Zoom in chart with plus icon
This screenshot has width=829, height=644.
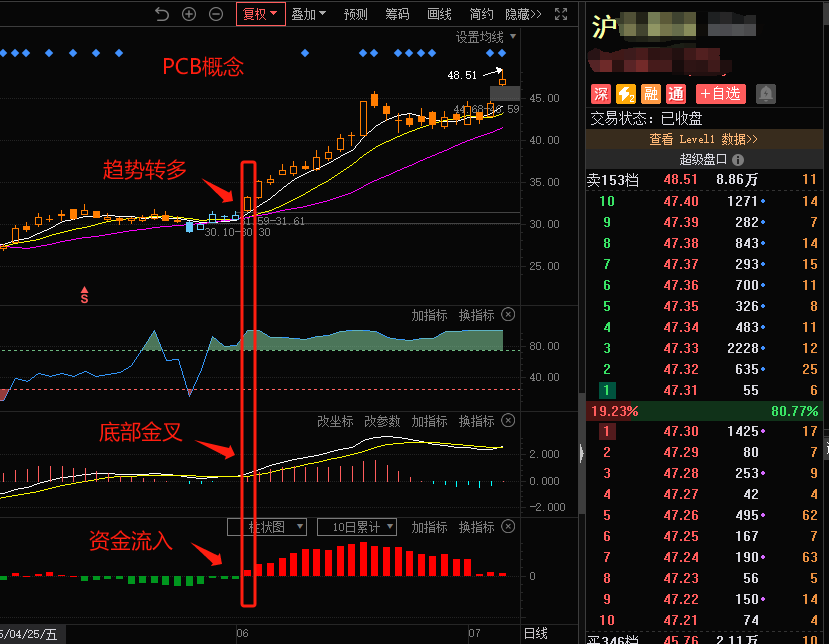(x=189, y=14)
